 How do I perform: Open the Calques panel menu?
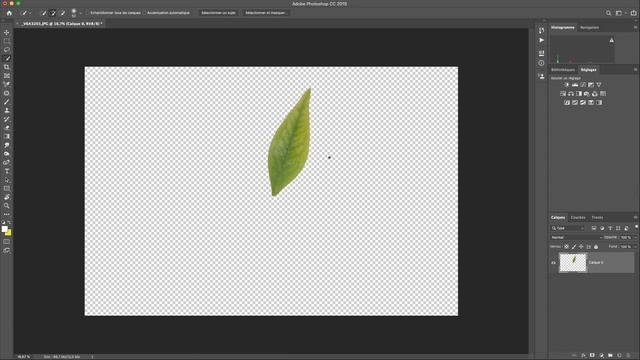click(635, 218)
